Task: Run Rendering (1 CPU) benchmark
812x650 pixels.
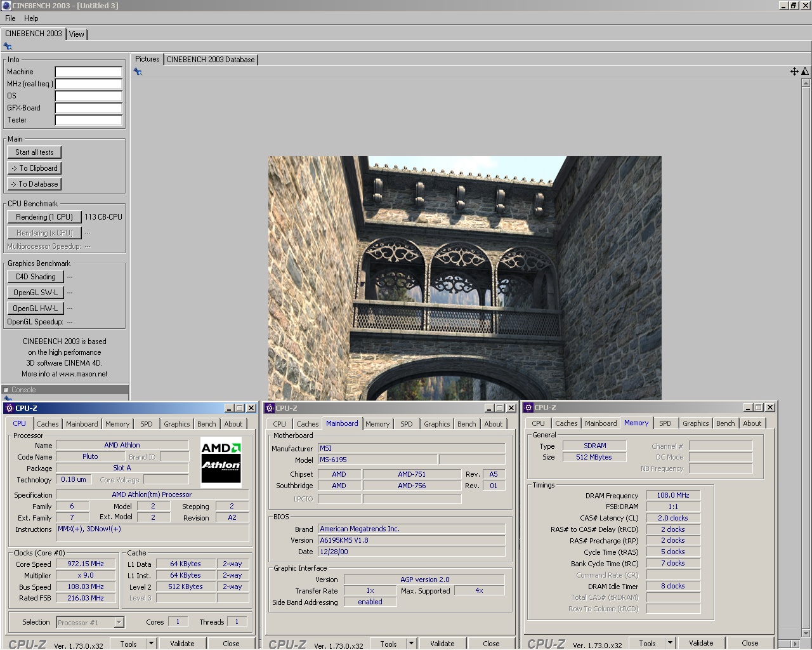Action: 44,217
